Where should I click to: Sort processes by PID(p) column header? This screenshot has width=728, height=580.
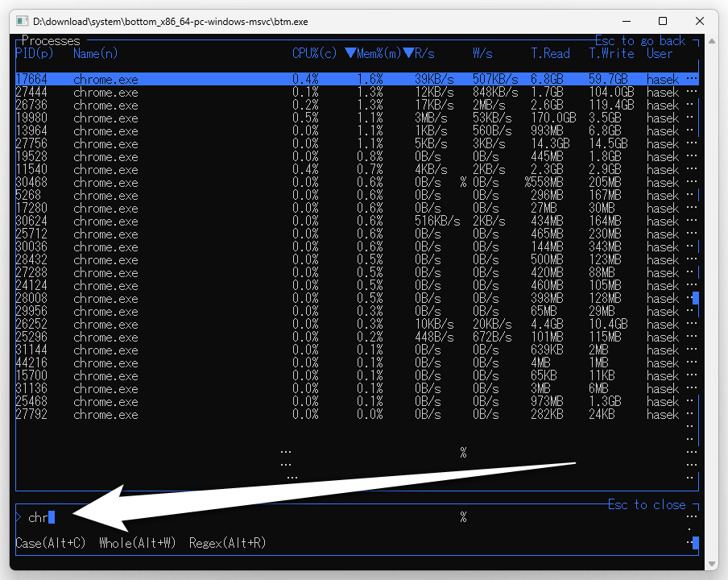click(x=35, y=53)
